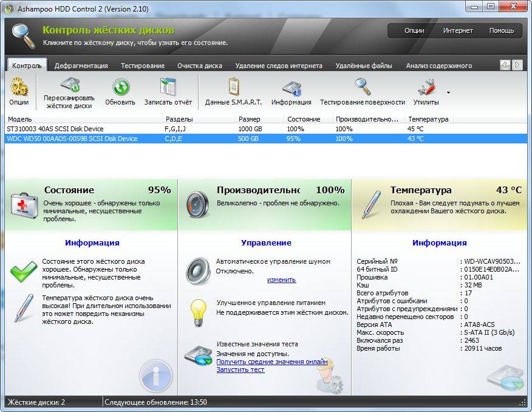Open Данные S.M.A.R.T. clipboard icon
This screenshot has height=412, width=532.
(234, 87)
